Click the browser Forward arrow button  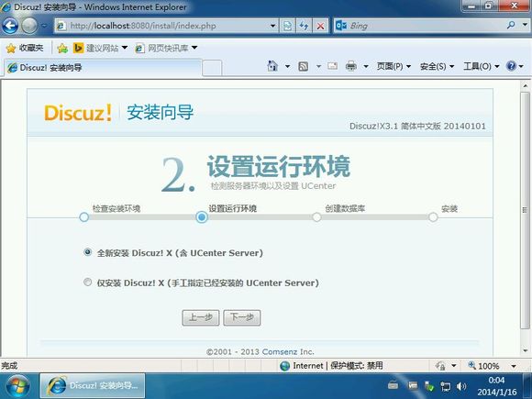click(29, 26)
